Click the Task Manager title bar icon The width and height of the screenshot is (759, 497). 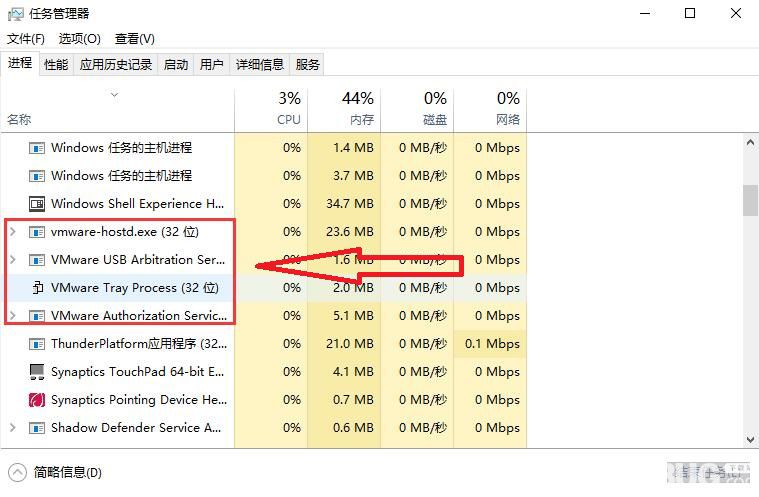(15, 14)
